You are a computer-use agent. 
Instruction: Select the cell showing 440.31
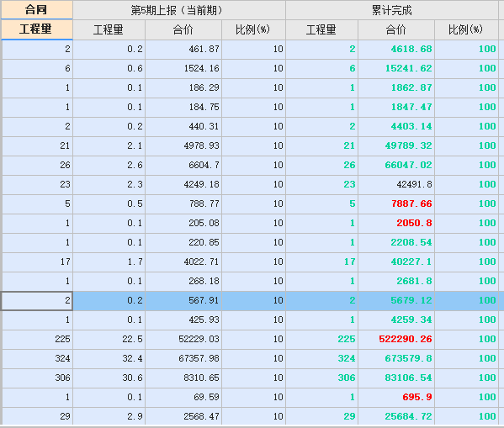click(x=183, y=126)
